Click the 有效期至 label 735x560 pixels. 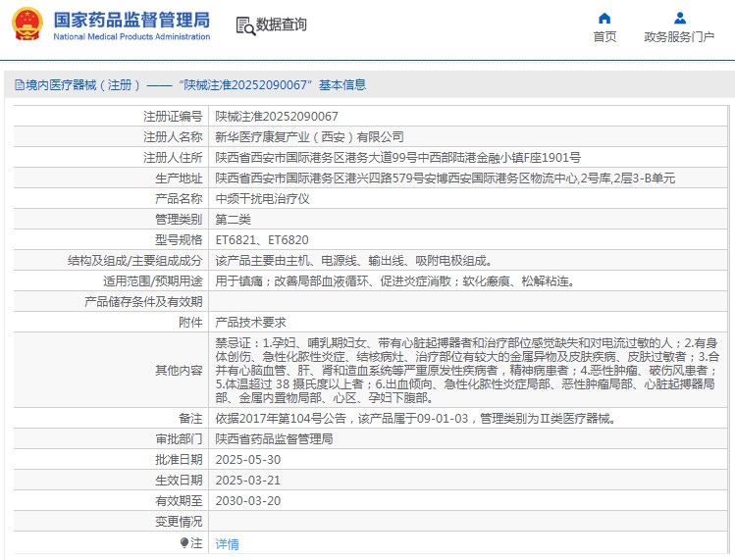coord(179,501)
